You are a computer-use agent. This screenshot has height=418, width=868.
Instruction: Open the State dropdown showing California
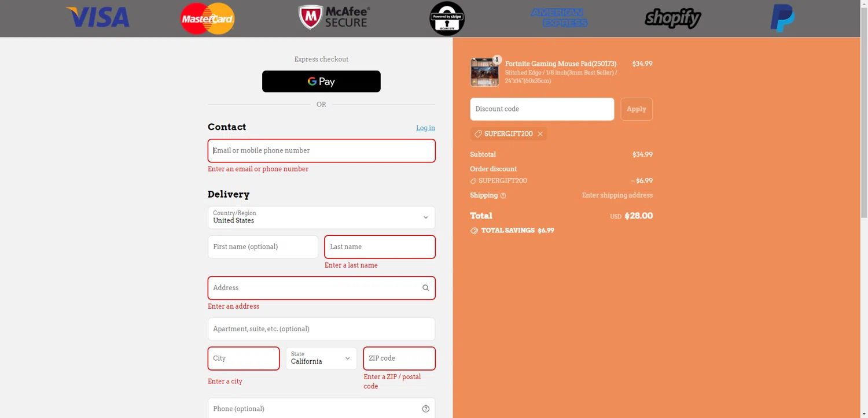point(321,358)
